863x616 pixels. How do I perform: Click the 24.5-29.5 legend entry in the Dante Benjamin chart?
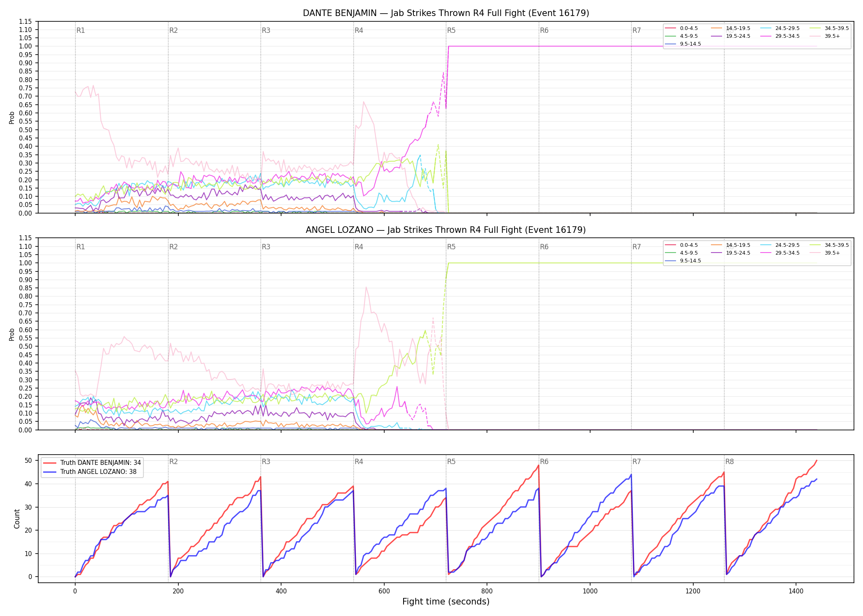click(780, 28)
